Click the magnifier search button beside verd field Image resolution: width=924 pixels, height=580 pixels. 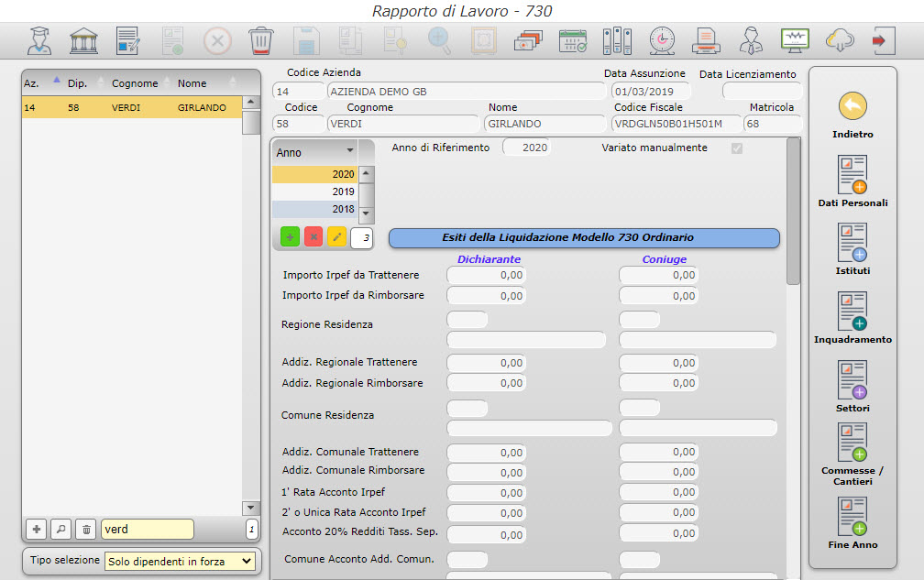[x=60, y=529]
